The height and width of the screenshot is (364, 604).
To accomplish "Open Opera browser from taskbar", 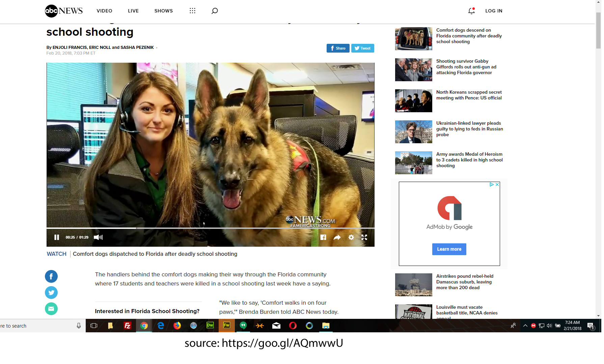I will click(x=293, y=326).
